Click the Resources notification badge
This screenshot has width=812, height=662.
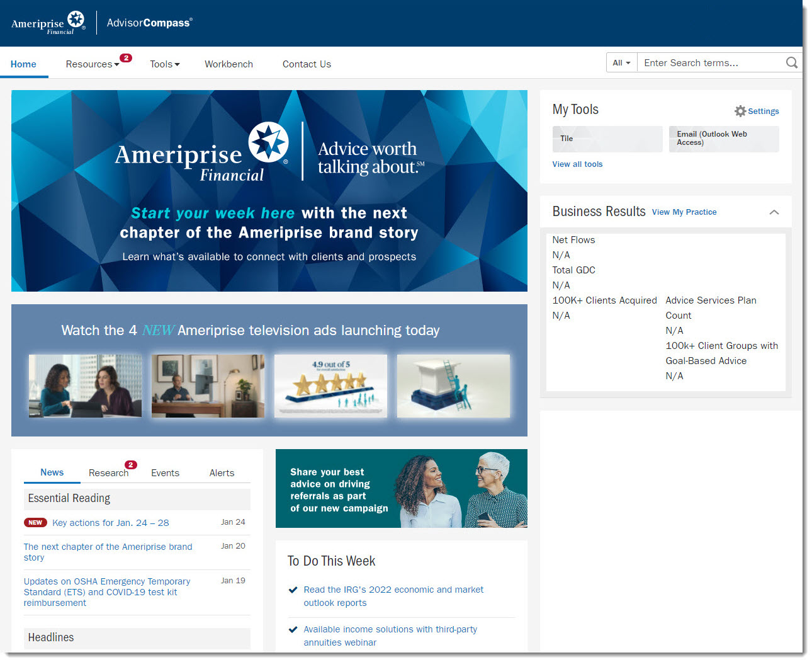[x=126, y=58]
